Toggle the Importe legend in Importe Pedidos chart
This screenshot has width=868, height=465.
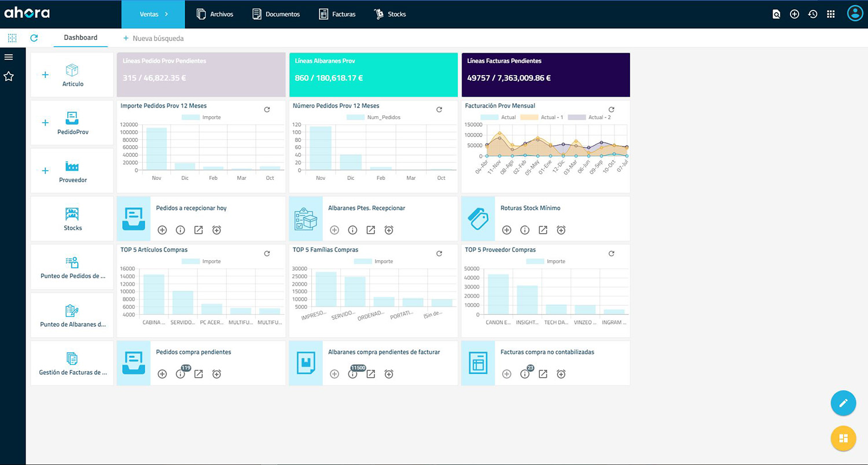tap(201, 117)
